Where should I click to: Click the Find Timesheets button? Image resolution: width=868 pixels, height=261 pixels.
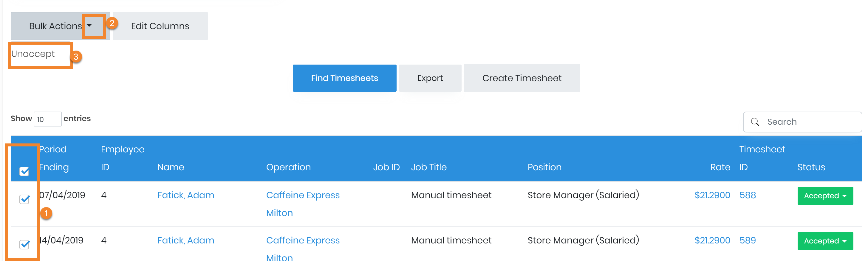point(344,78)
